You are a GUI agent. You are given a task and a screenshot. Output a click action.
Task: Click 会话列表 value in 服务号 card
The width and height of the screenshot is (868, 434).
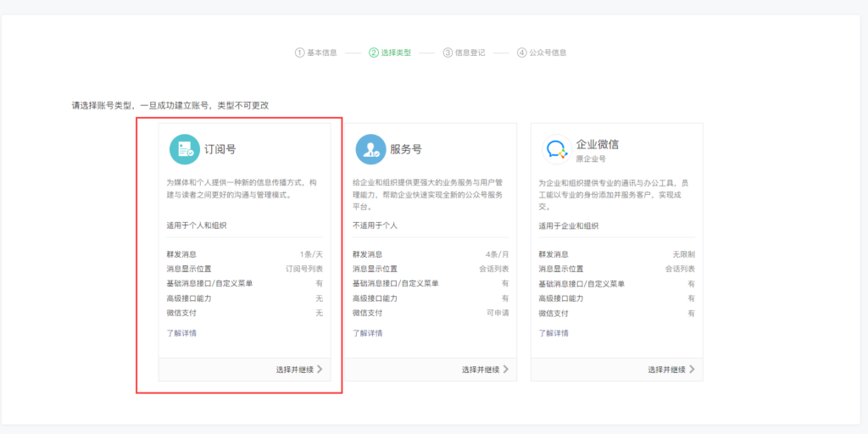pos(494,269)
